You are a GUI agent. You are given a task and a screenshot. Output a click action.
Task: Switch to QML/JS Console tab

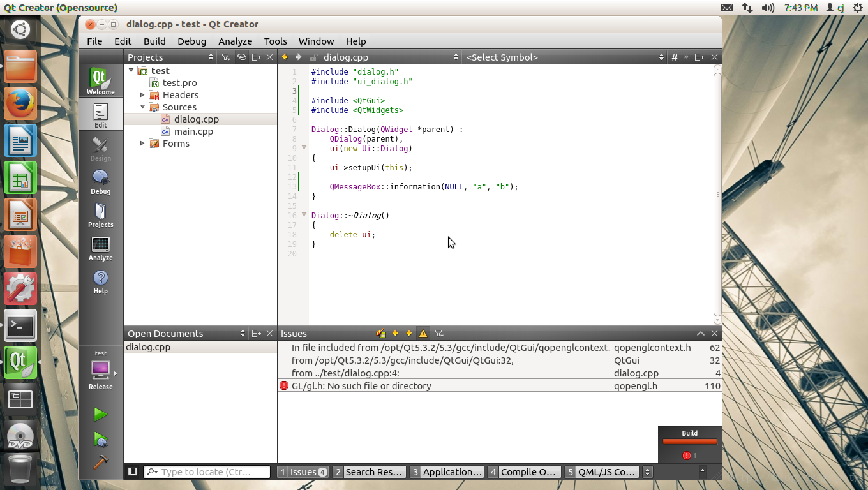[602, 472]
